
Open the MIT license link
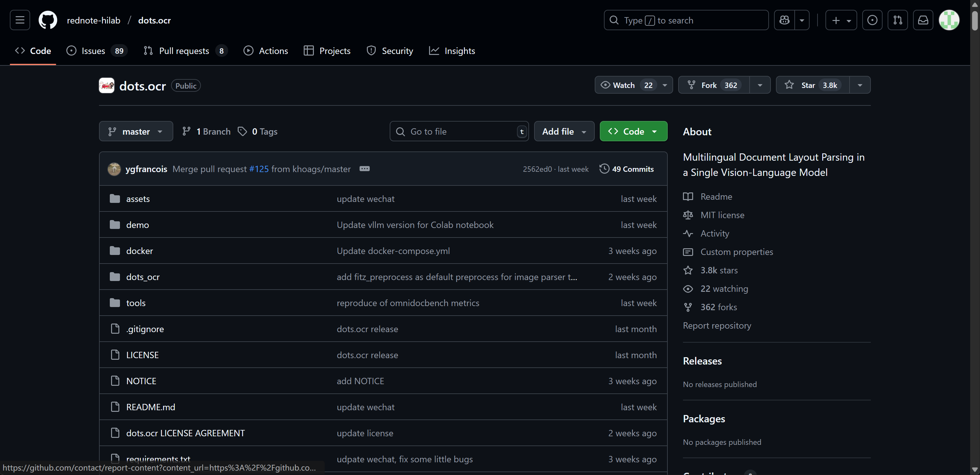[722, 215]
